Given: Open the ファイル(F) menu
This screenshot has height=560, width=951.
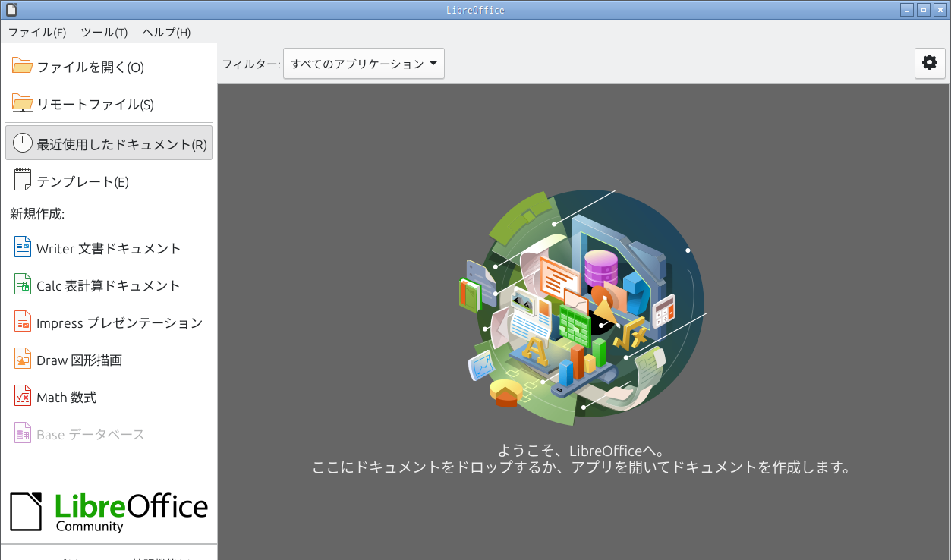Looking at the screenshot, I should coord(37,33).
